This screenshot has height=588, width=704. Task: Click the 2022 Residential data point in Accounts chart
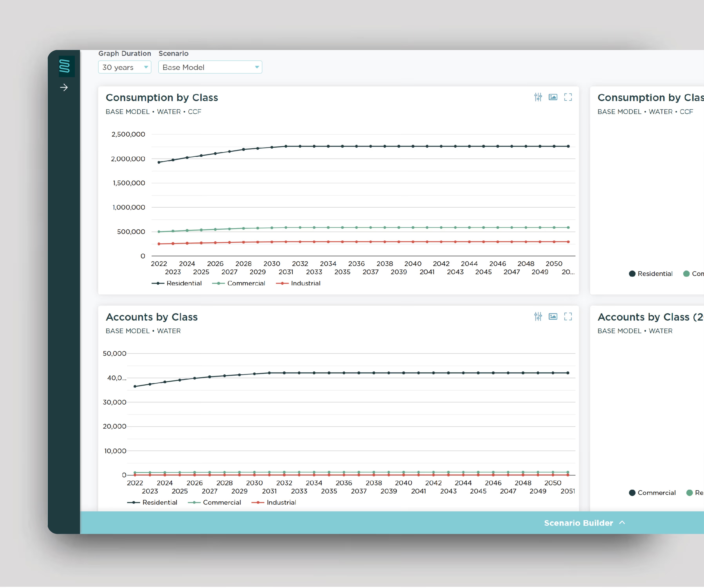pyautogui.click(x=135, y=387)
